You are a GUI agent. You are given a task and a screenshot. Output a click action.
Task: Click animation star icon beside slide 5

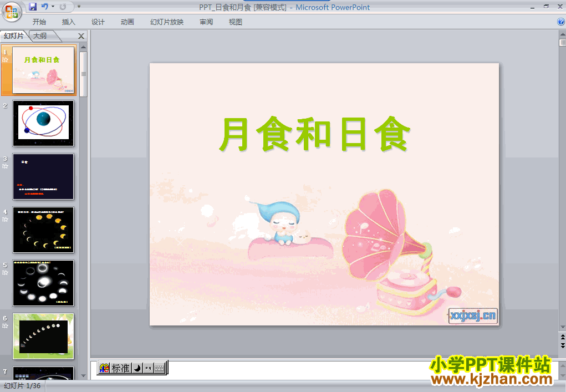coord(5,273)
